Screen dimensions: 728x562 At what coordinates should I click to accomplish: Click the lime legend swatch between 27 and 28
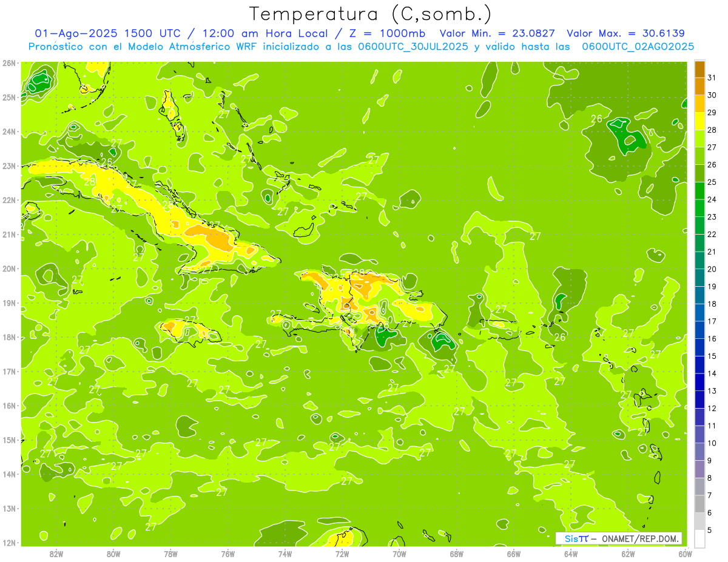tap(699, 138)
